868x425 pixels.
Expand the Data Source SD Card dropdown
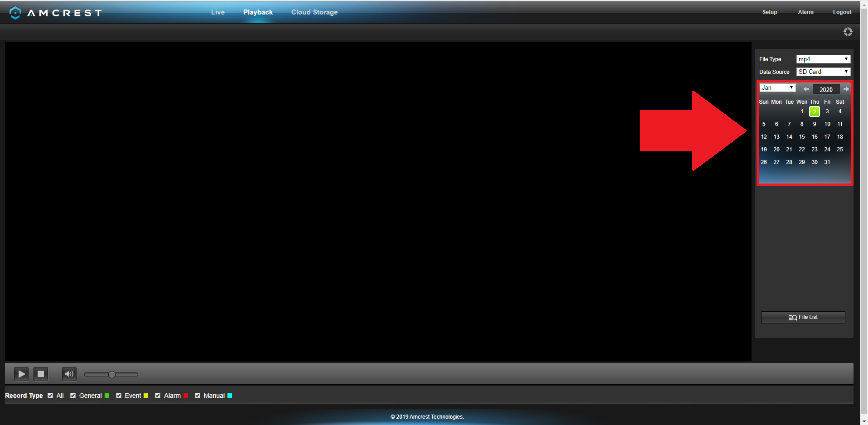point(823,72)
